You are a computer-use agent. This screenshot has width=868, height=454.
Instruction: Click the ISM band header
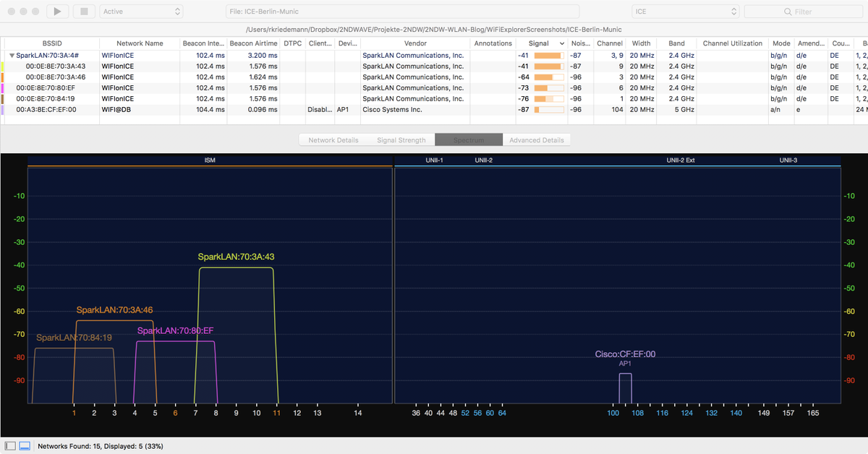pos(210,160)
